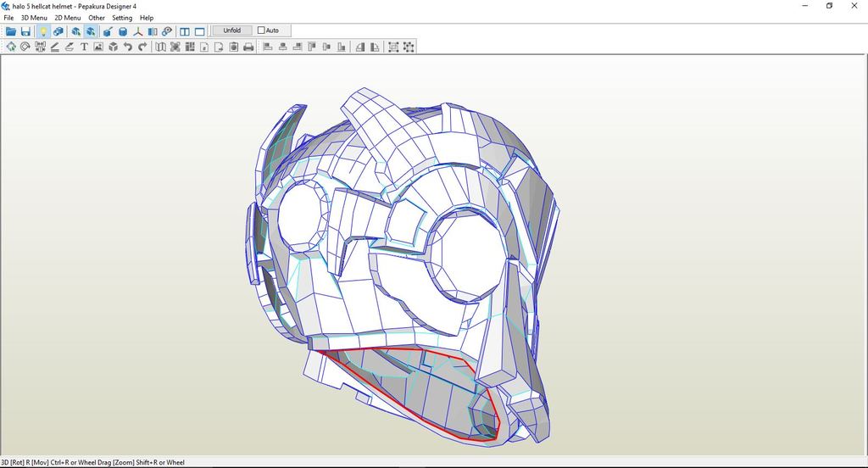868x468 pixels.
Task: Toggle the light bulb lighting icon
Action: tap(42, 31)
